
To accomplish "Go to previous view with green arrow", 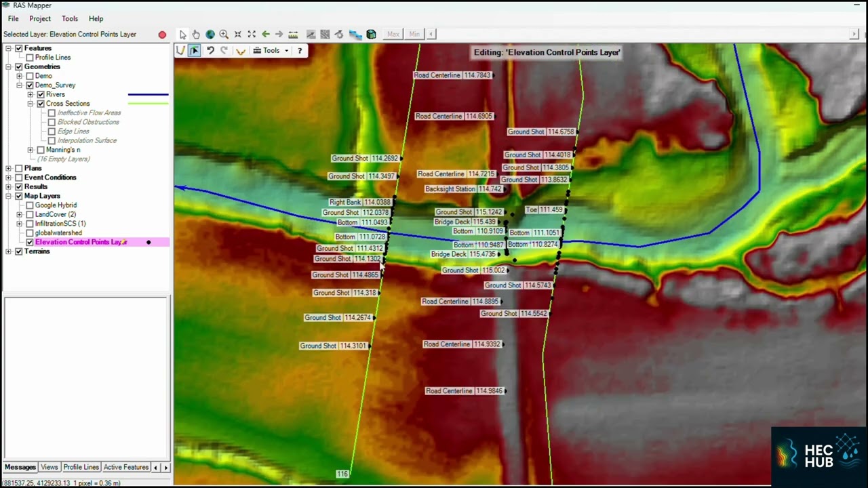I will 265,34.
